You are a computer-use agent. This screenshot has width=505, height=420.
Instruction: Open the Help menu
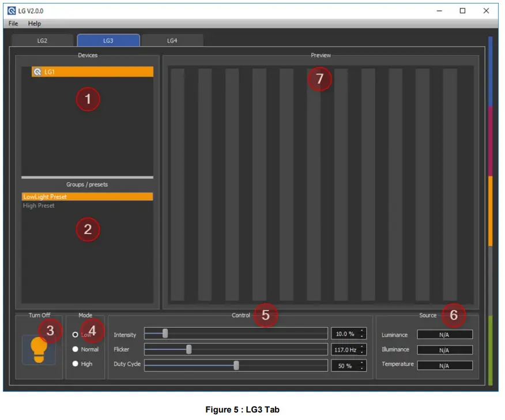[33, 24]
